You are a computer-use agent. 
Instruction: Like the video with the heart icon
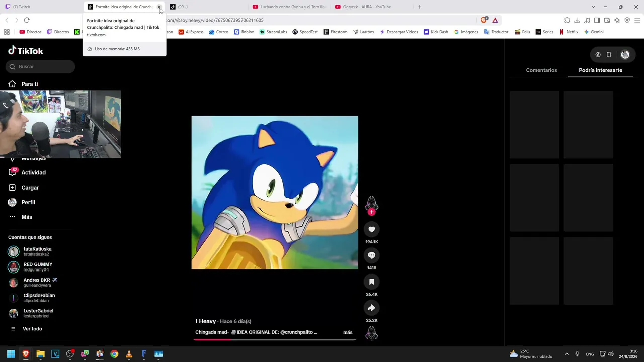(371, 229)
